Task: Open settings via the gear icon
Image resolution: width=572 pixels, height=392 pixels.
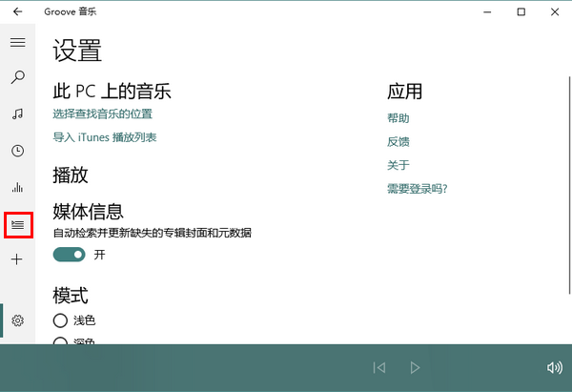Action: click(17, 320)
